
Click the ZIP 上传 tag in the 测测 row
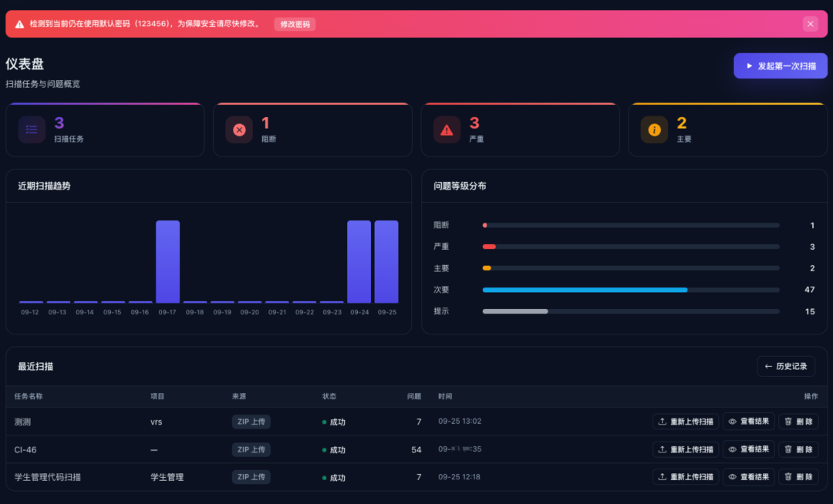click(251, 422)
